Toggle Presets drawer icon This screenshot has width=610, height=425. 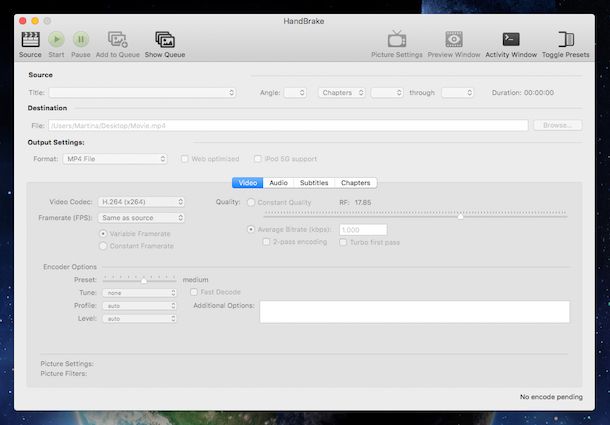566,39
